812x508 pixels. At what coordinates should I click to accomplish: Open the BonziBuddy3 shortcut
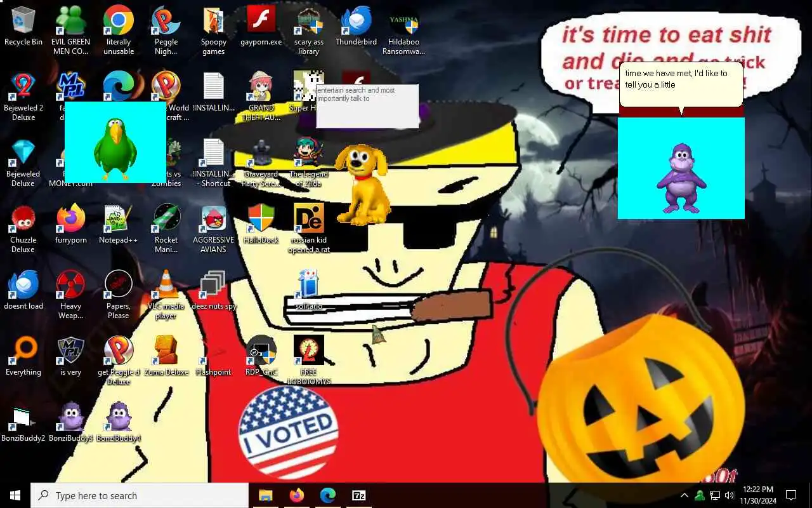pyautogui.click(x=70, y=423)
